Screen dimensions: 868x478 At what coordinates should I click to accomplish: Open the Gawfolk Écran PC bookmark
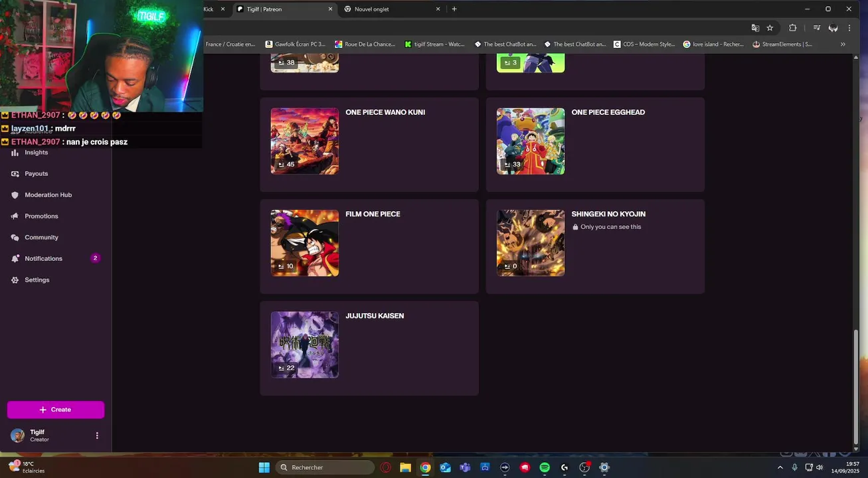[x=296, y=44]
